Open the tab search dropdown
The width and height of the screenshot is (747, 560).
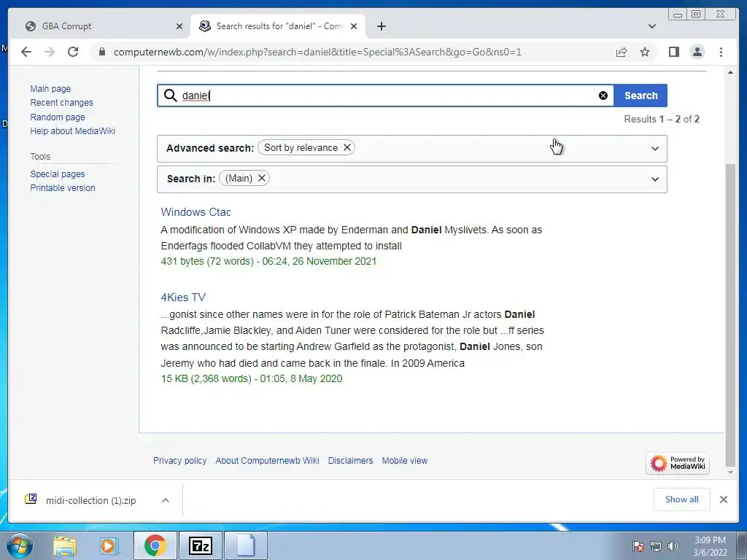[x=652, y=26]
